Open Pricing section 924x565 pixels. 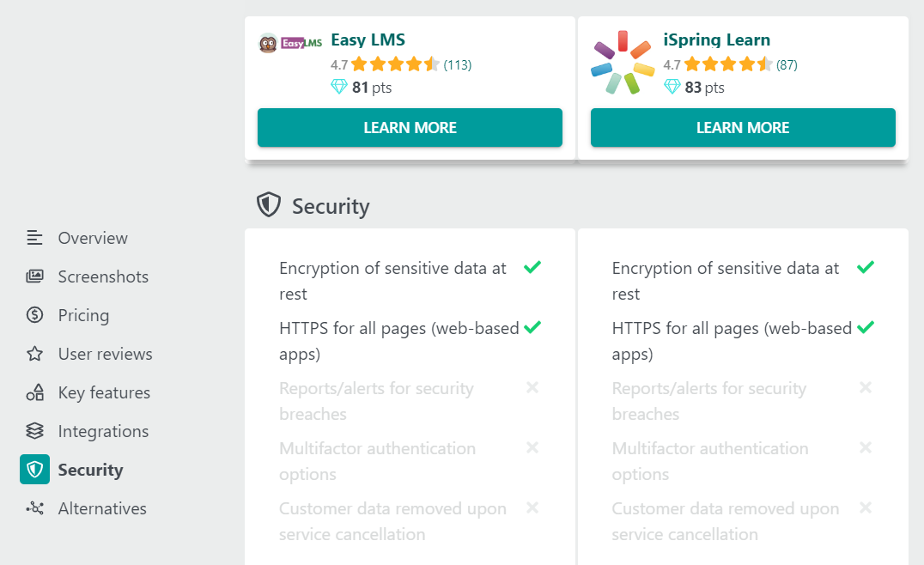point(83,315)
